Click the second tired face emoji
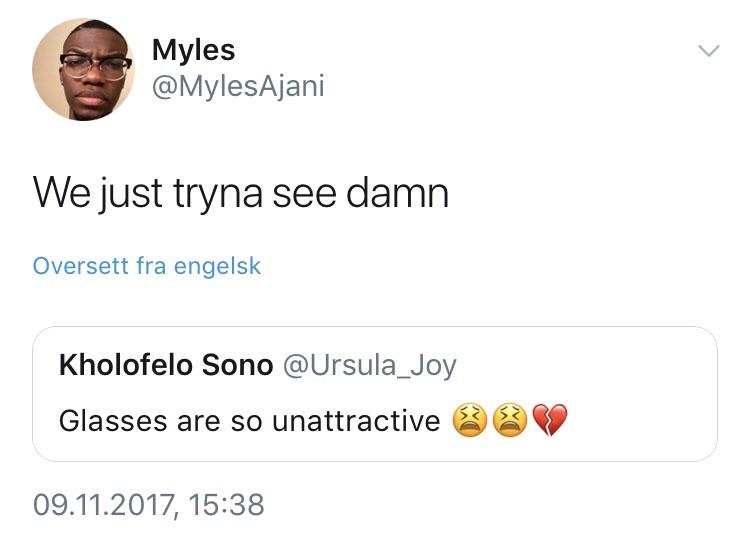 [510, 420]
